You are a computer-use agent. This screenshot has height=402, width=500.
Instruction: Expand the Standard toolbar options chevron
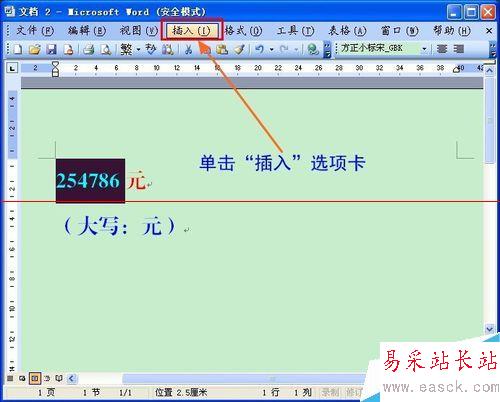pos(327,50)
